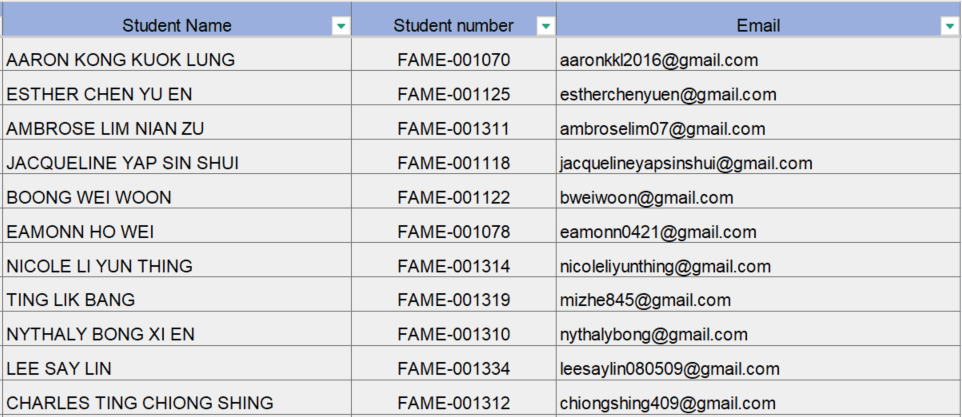Select the NYTHALY BONG XI EN cell

(x=100, y=334)
